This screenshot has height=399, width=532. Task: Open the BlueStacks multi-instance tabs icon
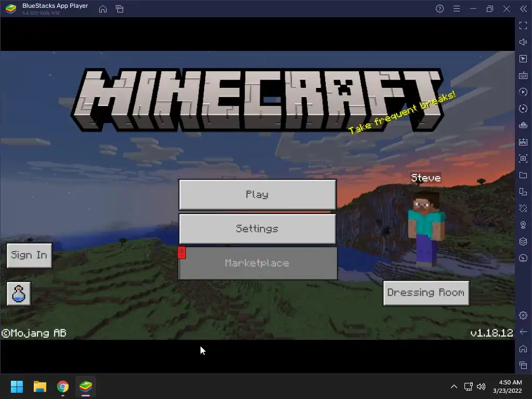pyautogui.click(x=119, y=9)
